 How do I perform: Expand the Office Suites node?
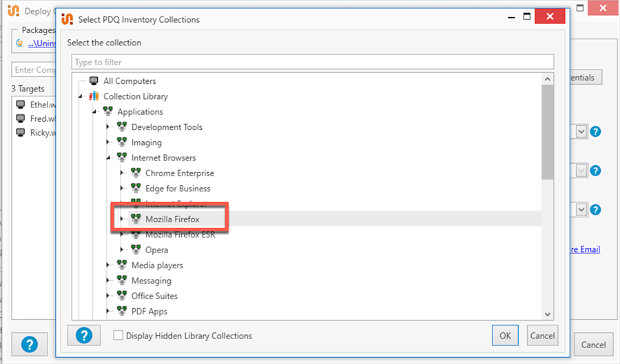tap(108, 296)
